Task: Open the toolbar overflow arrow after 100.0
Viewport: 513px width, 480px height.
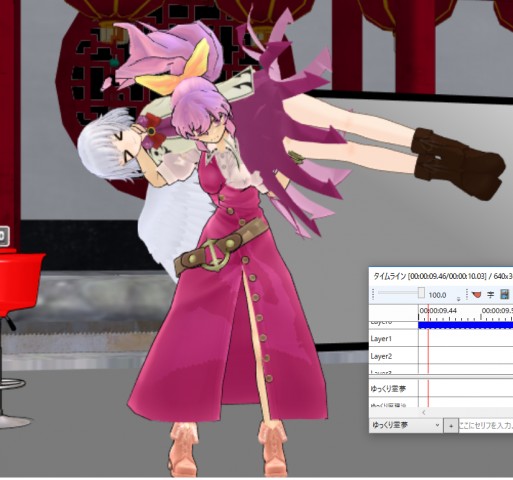Action: 458,299
